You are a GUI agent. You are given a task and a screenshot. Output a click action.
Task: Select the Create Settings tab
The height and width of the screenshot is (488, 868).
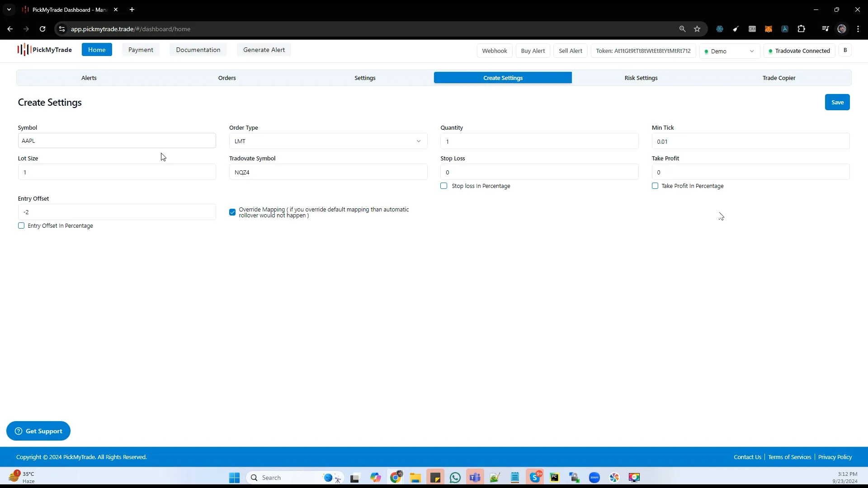[503, 78]
